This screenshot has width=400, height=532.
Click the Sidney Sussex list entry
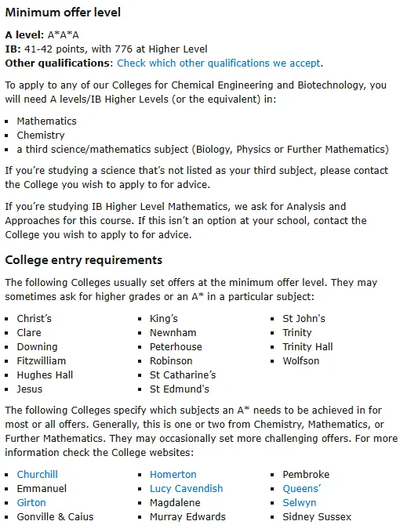[317, 517]
